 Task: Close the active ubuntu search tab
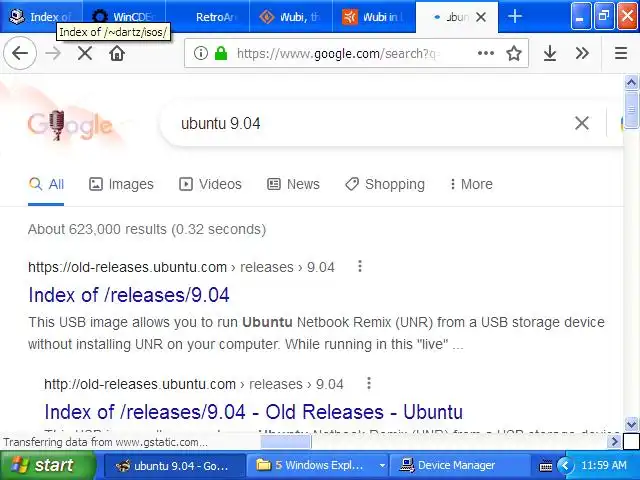(x=481, y=17)
